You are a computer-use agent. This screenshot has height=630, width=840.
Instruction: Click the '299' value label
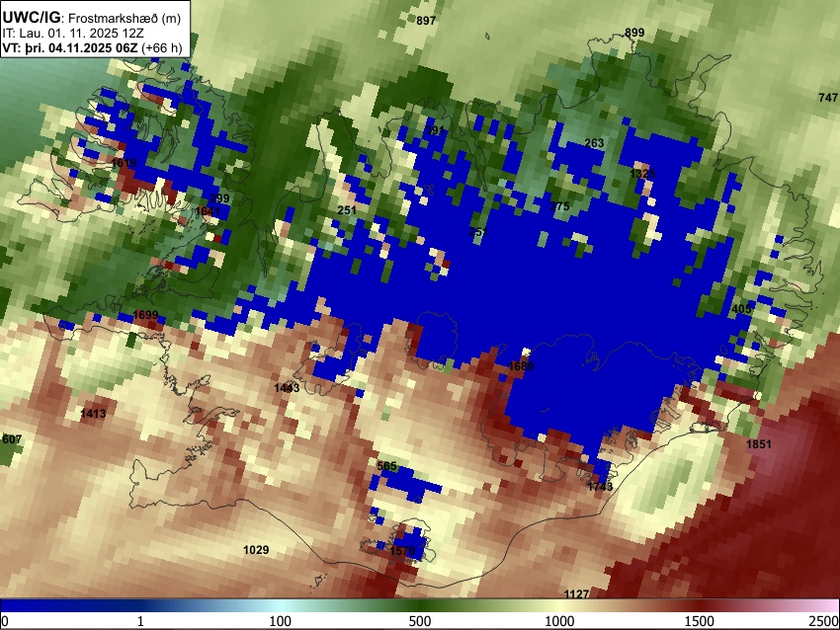click(x=219, y=198)
